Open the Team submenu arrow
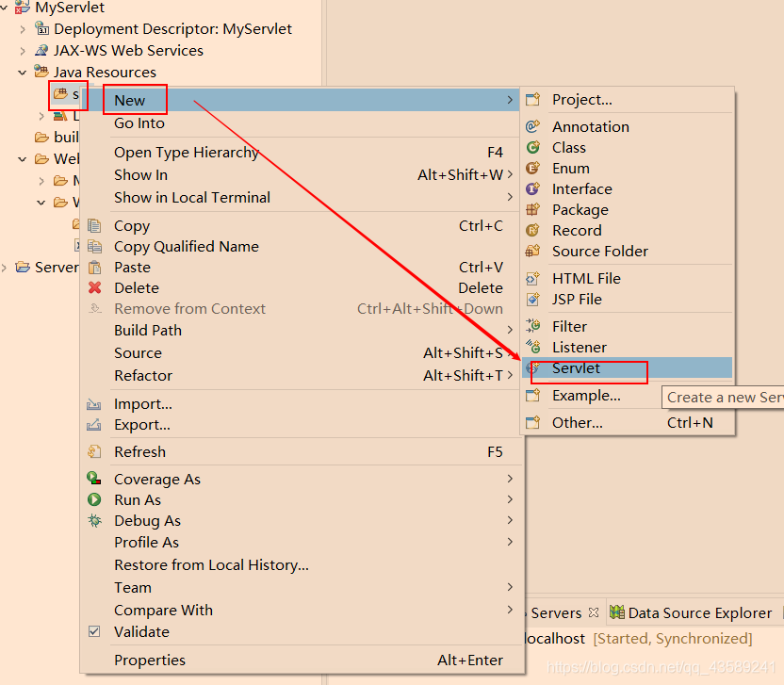The width and height of the screenshot is (784, 685). 510,587
